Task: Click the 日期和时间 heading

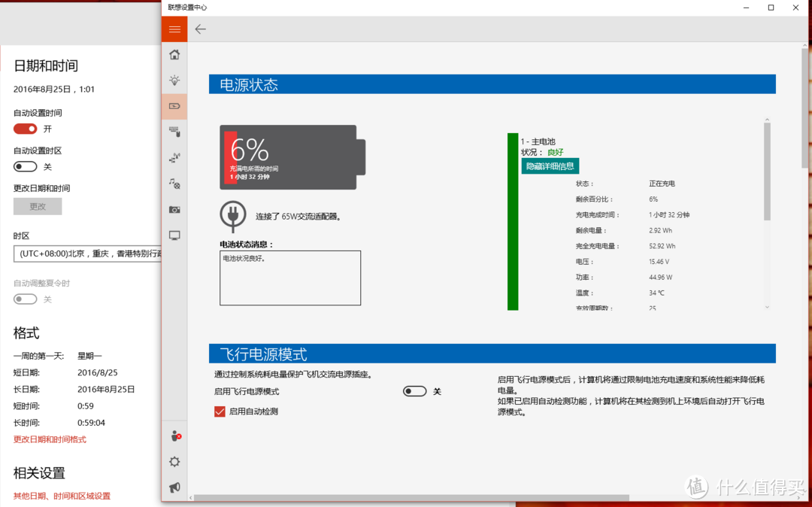Action: click(46, 65)
